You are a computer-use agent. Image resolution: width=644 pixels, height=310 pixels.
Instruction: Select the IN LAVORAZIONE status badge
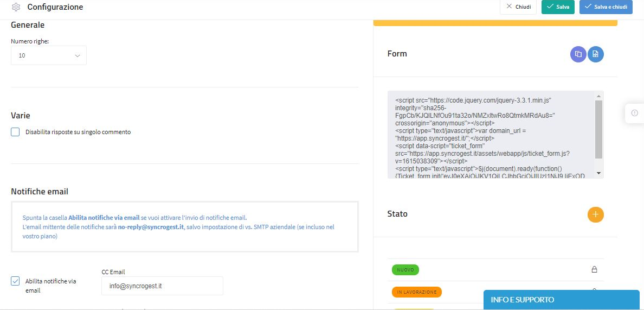point(416,292)
